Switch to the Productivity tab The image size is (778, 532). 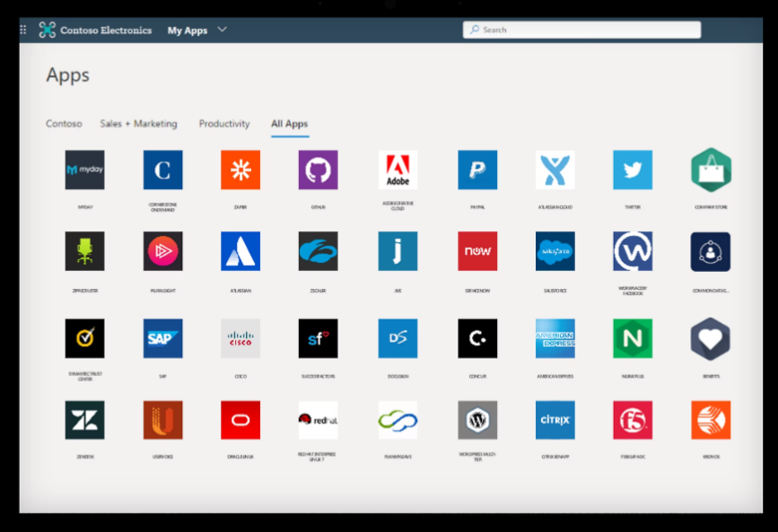(224, 124)
